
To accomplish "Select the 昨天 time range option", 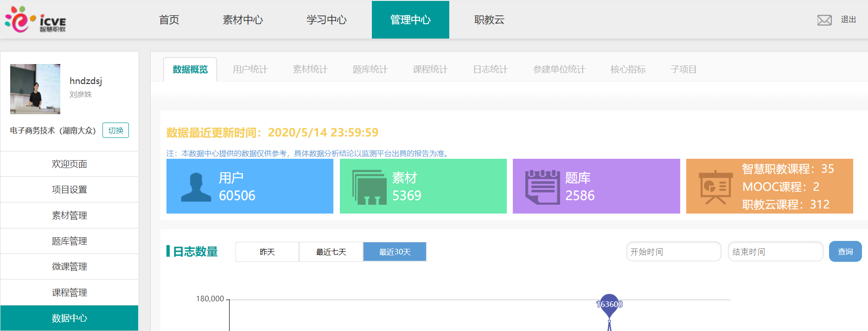I will pos(267,252).
